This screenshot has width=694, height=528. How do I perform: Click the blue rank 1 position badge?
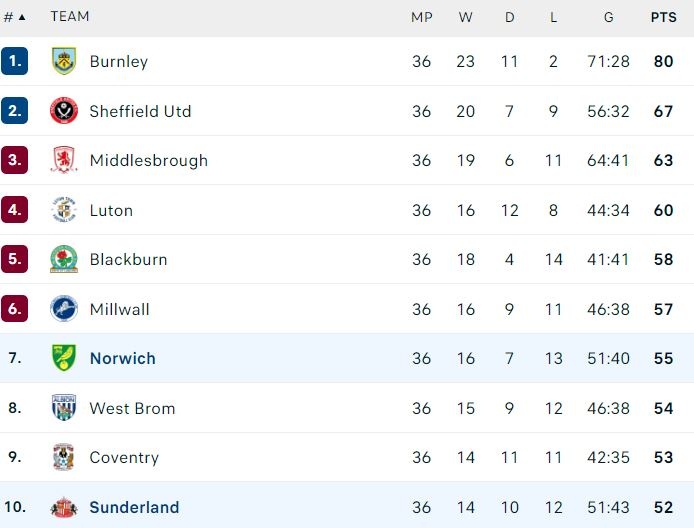click(x=15, y=61)
